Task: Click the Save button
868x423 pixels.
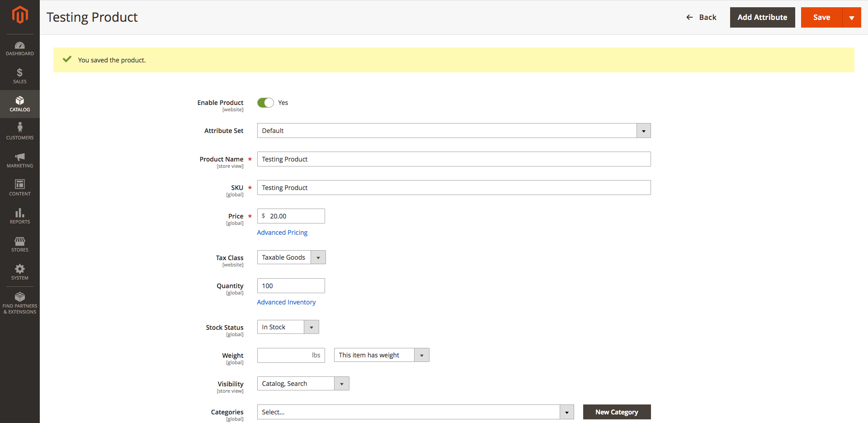Action: pos(821,18)
